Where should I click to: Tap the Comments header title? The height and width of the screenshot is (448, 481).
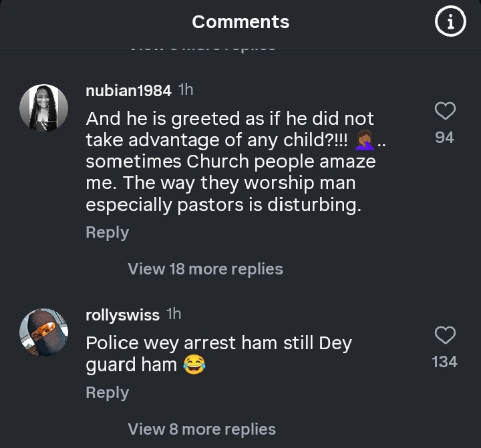[240, 22]
